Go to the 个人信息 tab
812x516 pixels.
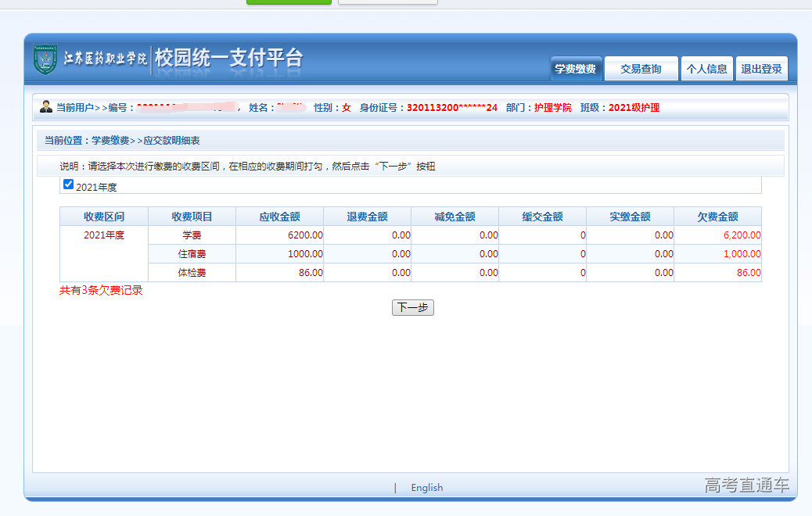point(706,69)
